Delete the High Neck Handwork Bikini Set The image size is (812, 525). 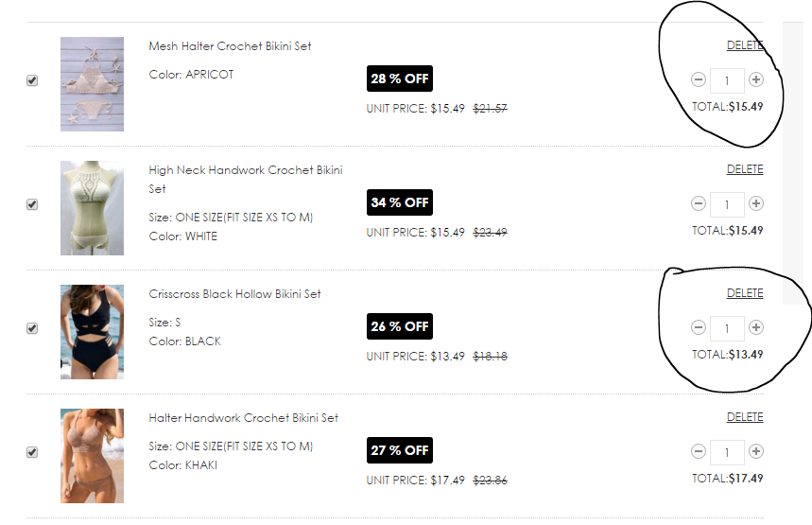(744, 169)
